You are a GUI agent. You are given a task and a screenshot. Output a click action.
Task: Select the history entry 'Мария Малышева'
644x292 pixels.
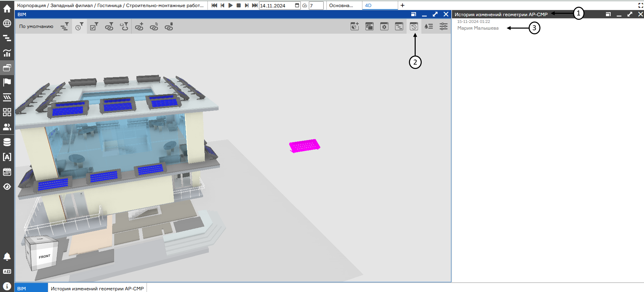coord(478,28)
